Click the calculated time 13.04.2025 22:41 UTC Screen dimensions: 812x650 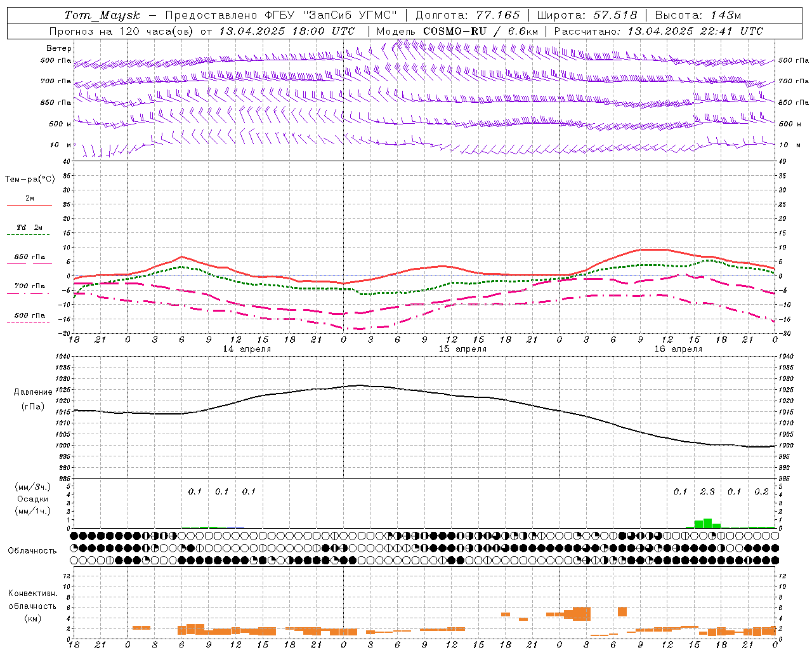pyautogui.click(x=695, y=31)
